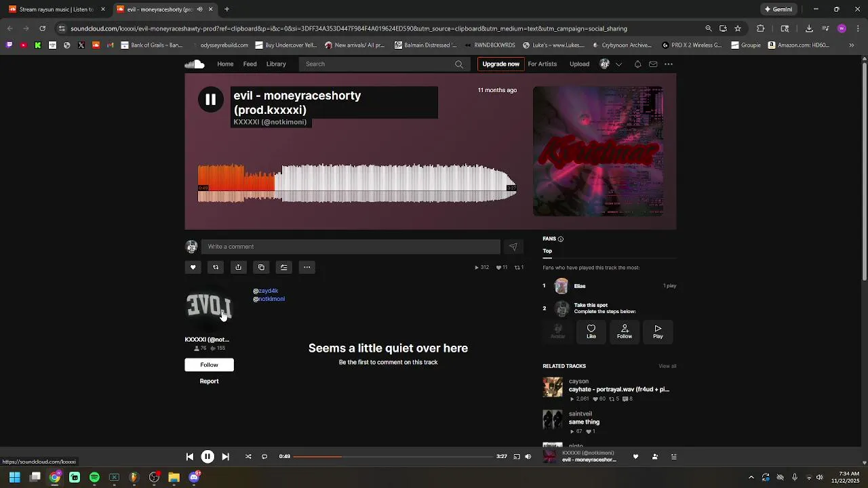868x488 pixels.
Task: Expand the bookmarks overflow chevron
Action: tap(852, 45)
